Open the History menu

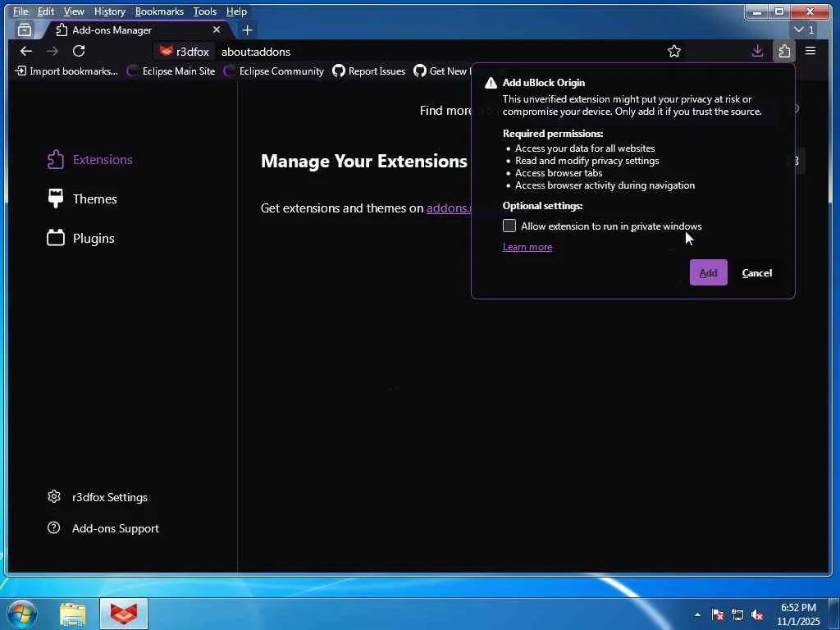109,11
